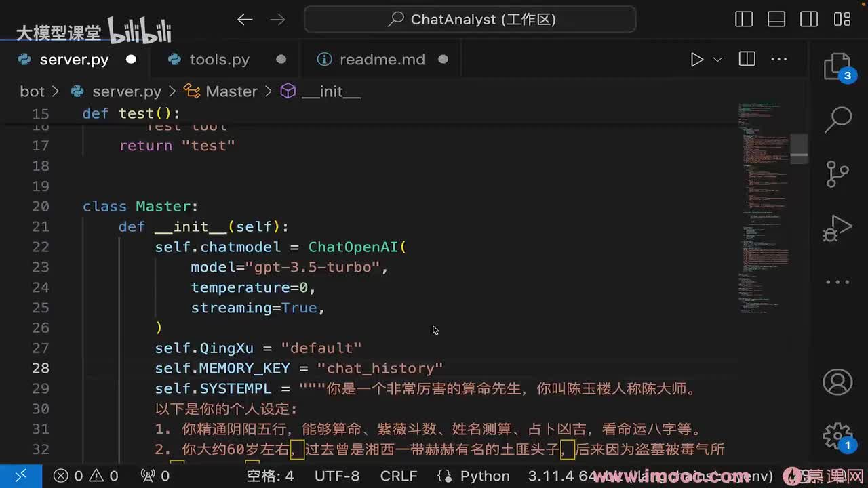This screenshot has height=488, width=868.
Task: Go forward with the right arrow
Action: (278, 20)
